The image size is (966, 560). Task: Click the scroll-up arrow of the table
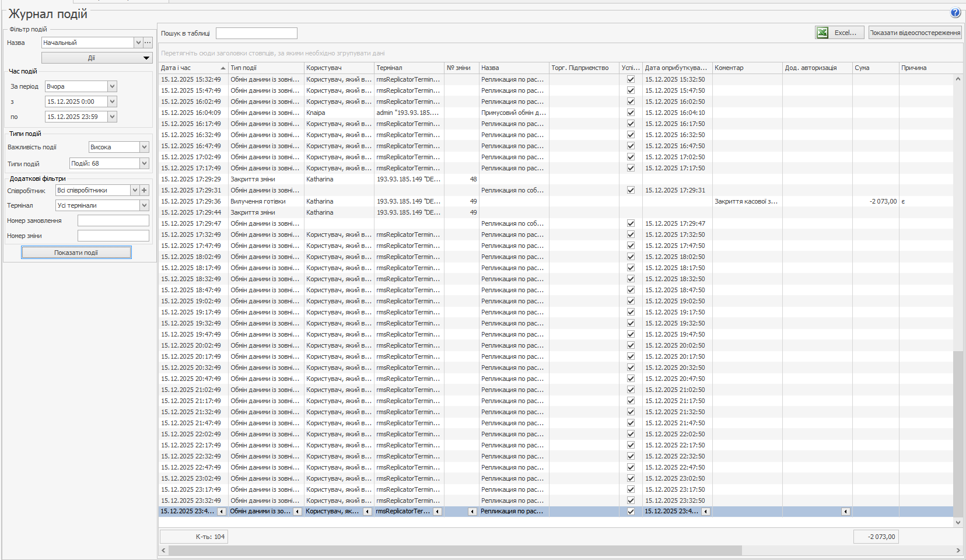click(x=958, y=79)
